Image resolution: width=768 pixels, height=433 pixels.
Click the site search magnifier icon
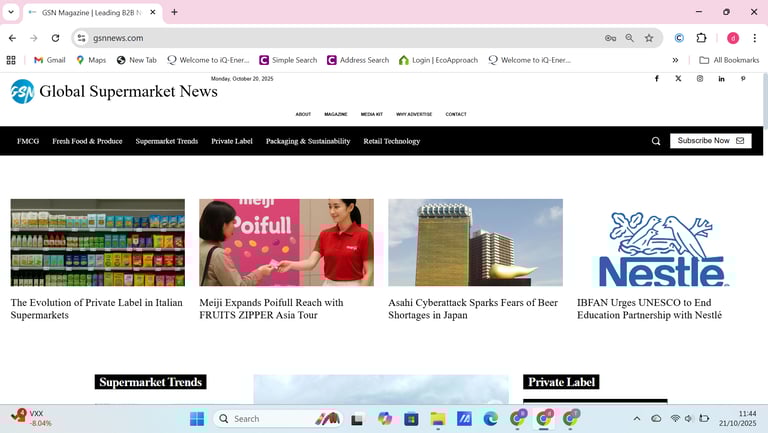coord(656,141)
